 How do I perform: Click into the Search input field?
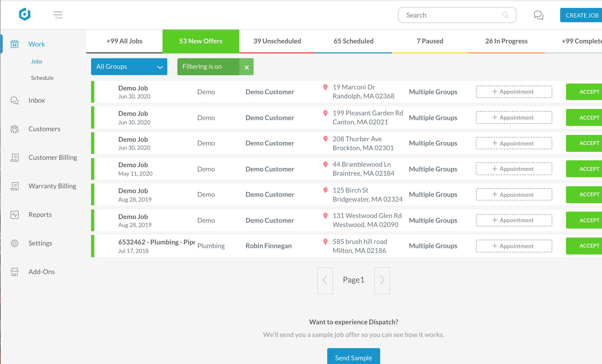click(x=450, y=15)
